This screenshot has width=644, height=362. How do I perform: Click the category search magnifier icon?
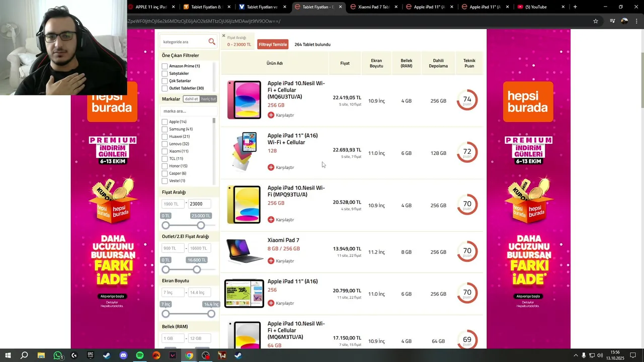click(212, 42)
